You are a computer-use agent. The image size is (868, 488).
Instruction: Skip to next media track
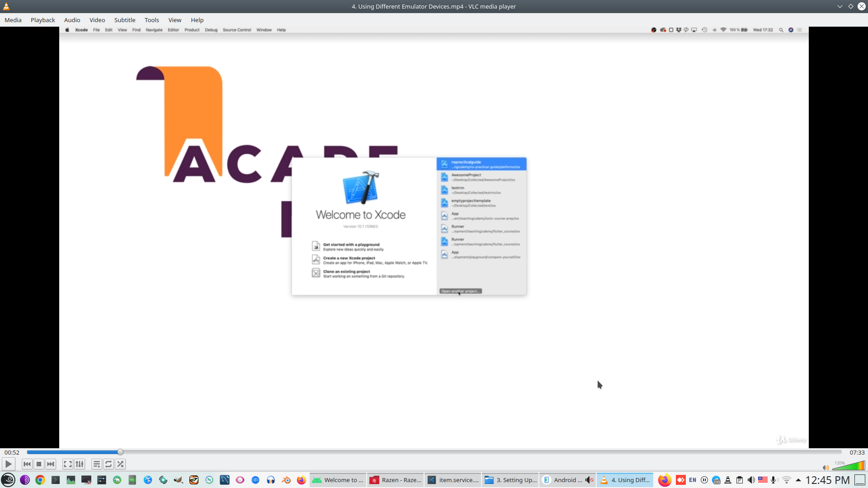[51, 464]
